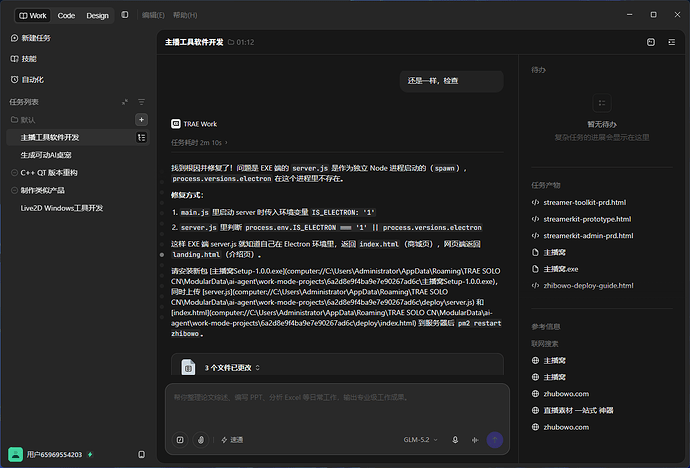The width and height of the screenshot is (690, 468).
Task: Click the lightning badge next to username
Action: [x=90, y=454]
